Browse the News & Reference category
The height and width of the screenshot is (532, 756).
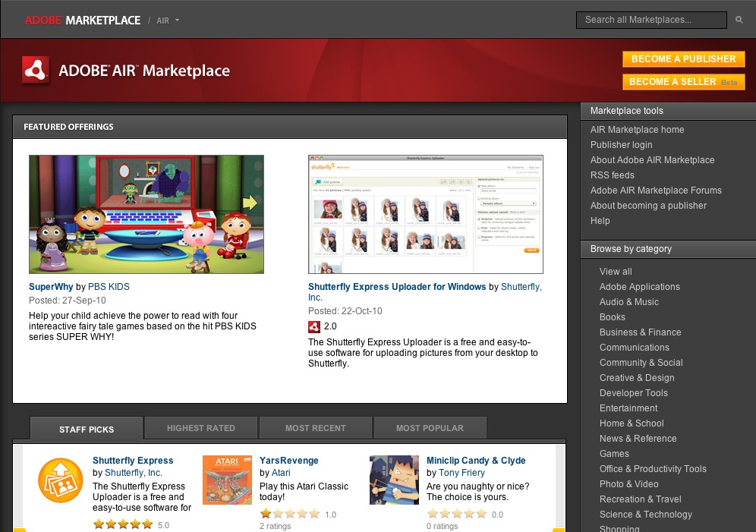point(638,439)
